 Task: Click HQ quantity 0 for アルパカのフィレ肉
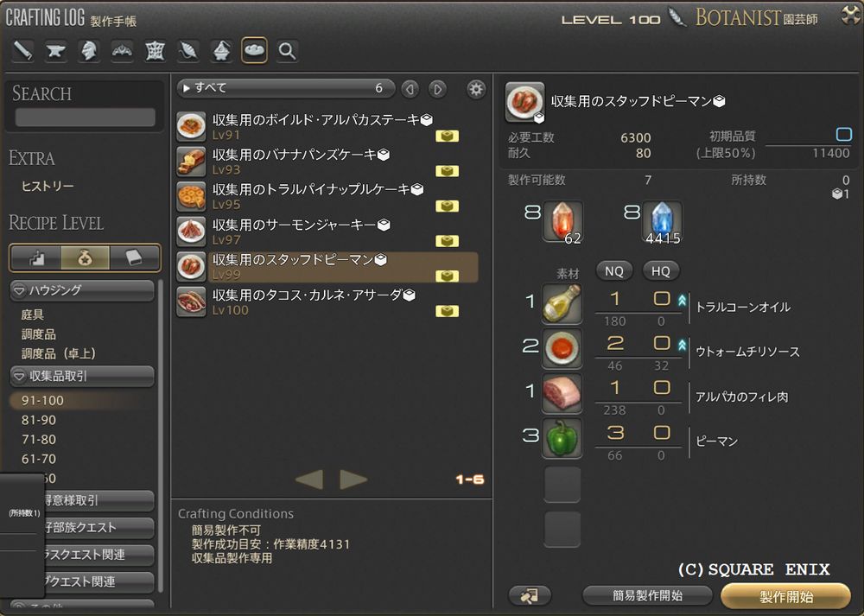point(661,388)
